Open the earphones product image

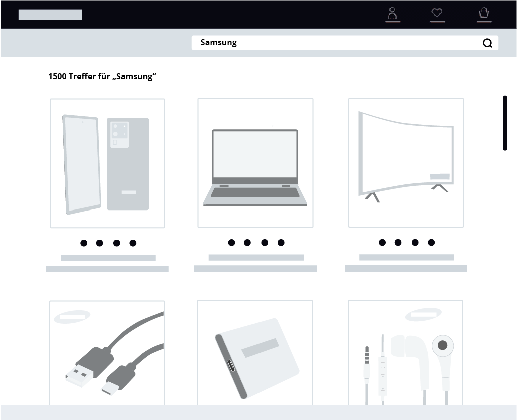[406, 353]
